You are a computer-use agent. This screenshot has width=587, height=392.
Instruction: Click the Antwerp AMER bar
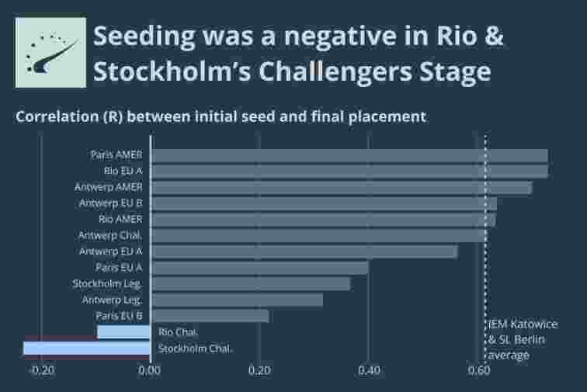pyautogui.click(x=341, y=187)
